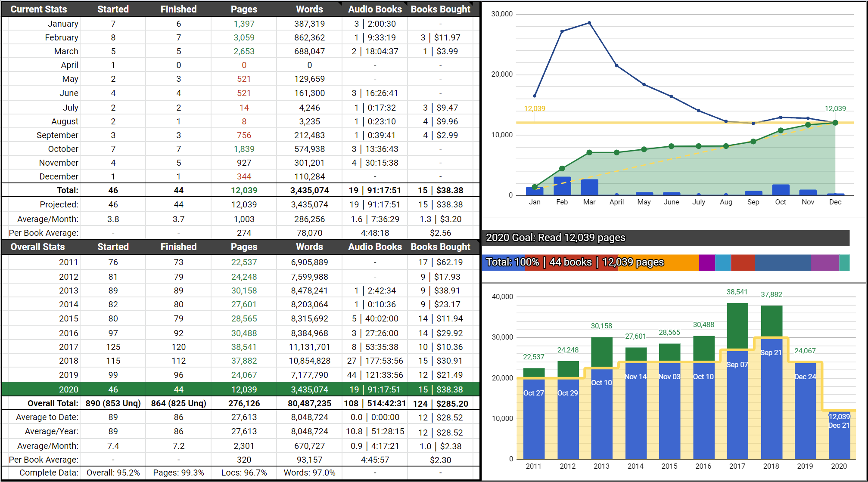Select the 2018 audio books cell 177:53:56
Screen dimensions: 868x482
click(x=375, y=361)
